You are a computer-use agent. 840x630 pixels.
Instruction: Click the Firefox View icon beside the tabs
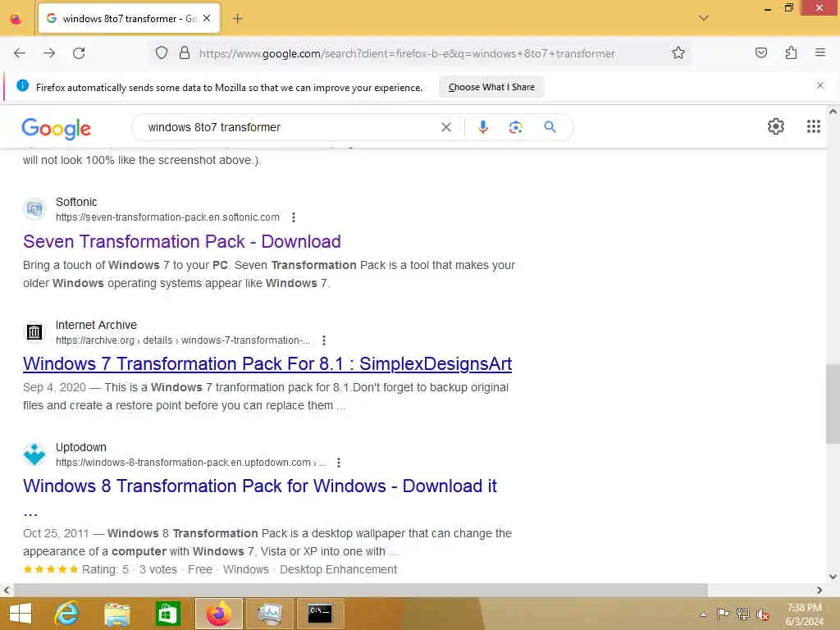(x=16, y=19)
